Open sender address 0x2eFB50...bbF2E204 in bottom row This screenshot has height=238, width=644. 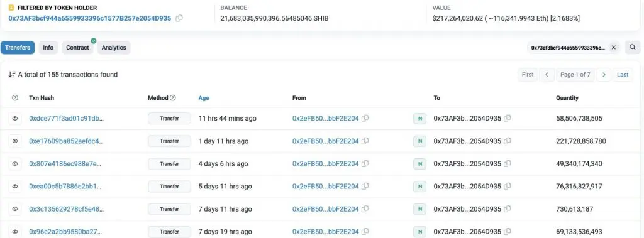click(x=325, y=232)
